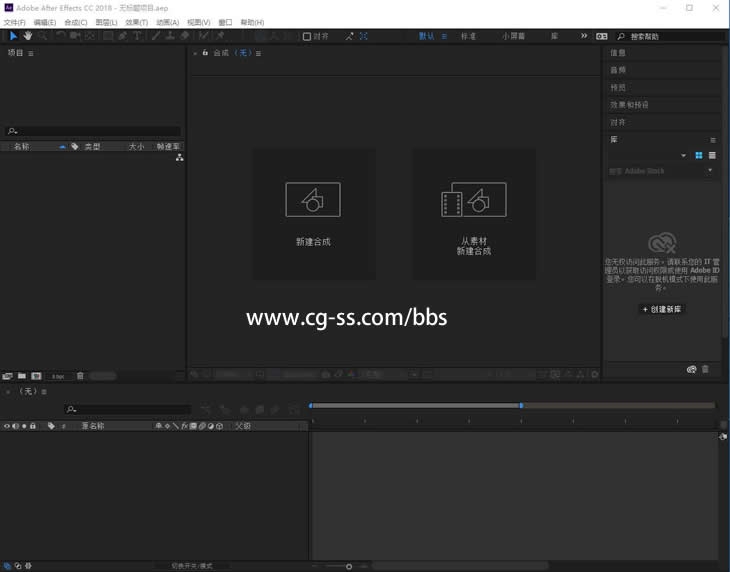Enable the 对齐 snapping checkbox

pos(307,36)
